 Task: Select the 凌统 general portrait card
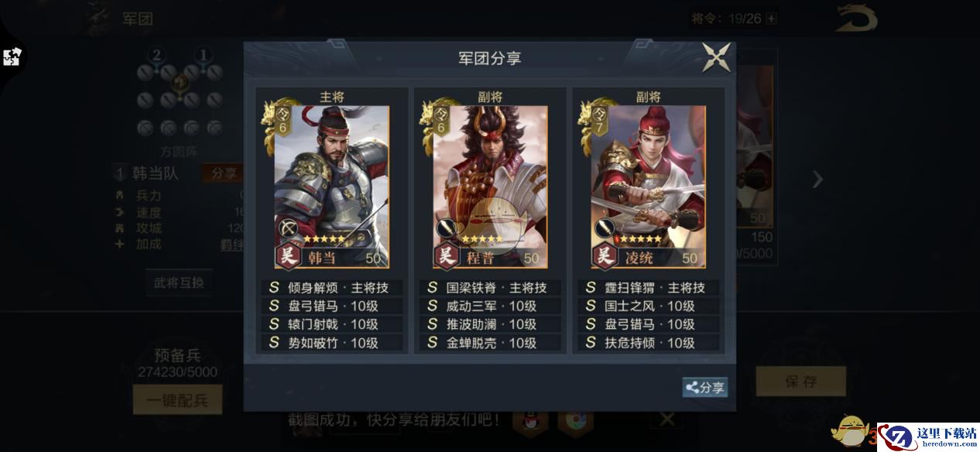coord(648,187)
